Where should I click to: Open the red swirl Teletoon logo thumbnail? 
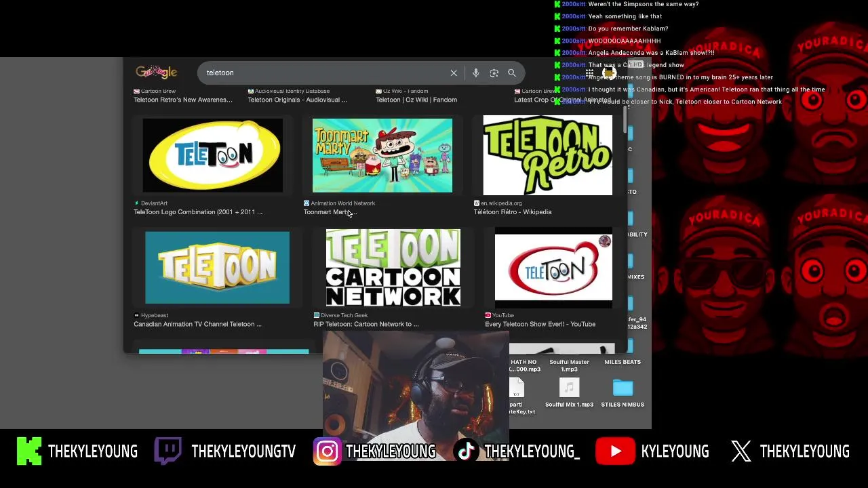pos(553,268)
